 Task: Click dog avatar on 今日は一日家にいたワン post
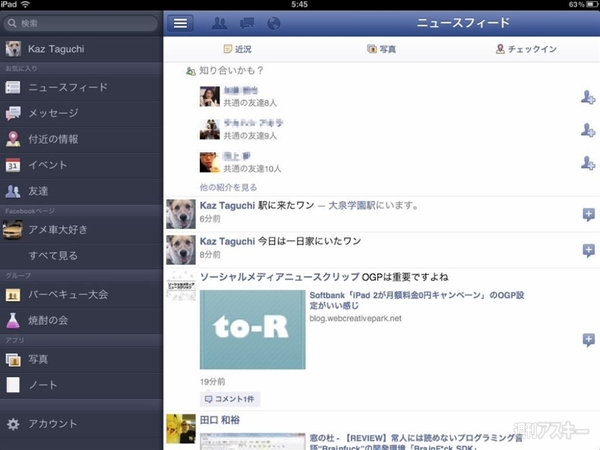(x=181, y=250)
